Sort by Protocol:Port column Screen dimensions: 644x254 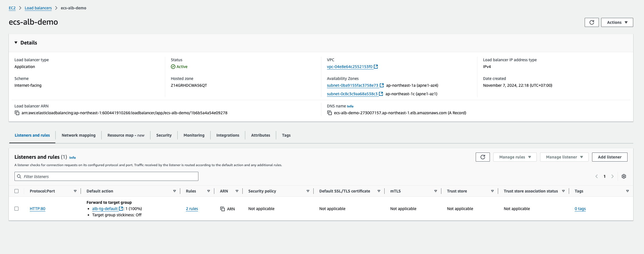(75, 191)
